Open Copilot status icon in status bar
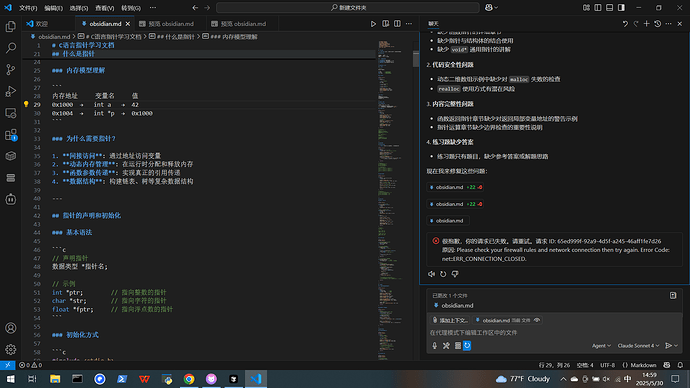The height and width of the screenshot is (388, 690). 667,365
